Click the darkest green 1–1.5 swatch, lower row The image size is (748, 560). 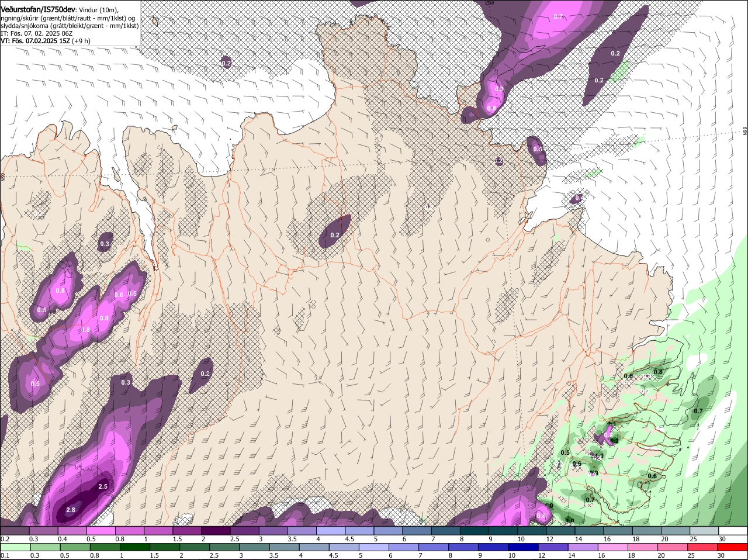pyautogui.click(x=135, y=547)
